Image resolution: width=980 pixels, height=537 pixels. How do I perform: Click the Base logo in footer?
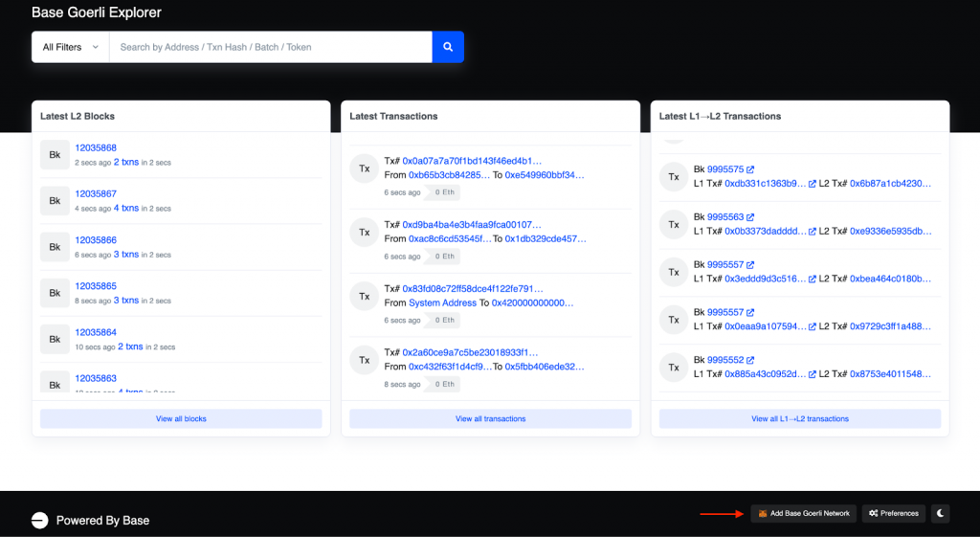(40, 520)
